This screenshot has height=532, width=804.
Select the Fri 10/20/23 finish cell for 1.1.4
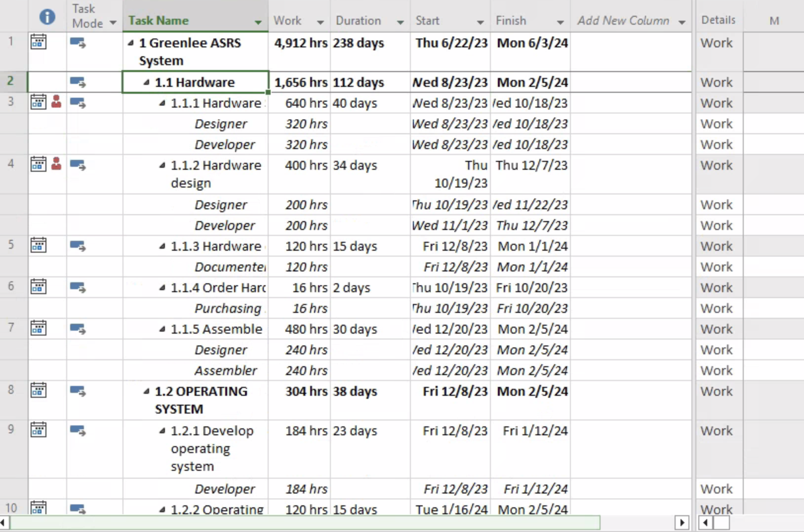530,287
